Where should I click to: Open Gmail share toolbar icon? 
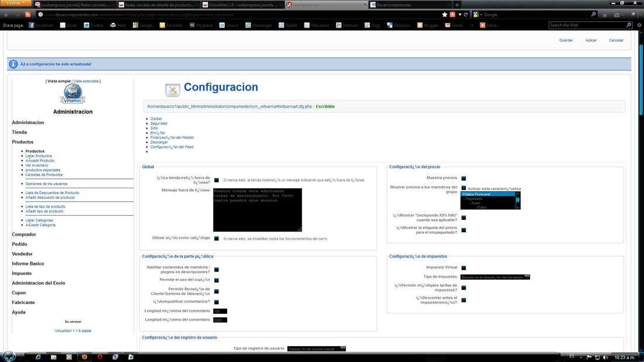pyautogui.click(x=448, y=25)
